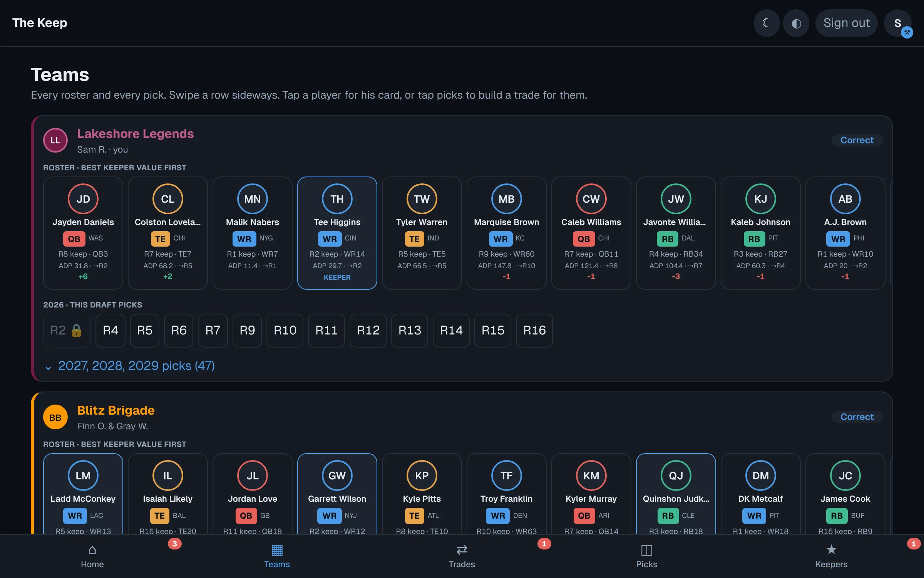Select the R13 draft pick chip
Screen dimensions: 924x578
(410, 330)
